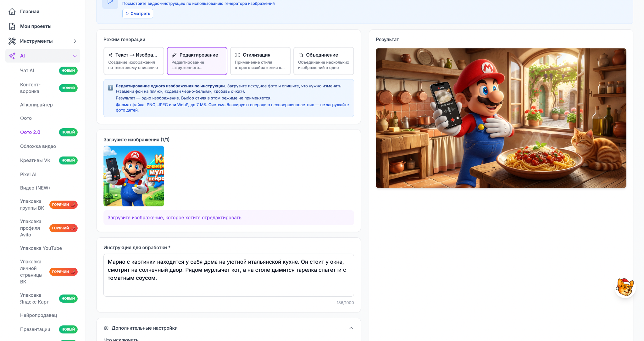Click the brush icon on Редактирование card
The height and width of the screenshot is (341, 644).
coord(174,55)
